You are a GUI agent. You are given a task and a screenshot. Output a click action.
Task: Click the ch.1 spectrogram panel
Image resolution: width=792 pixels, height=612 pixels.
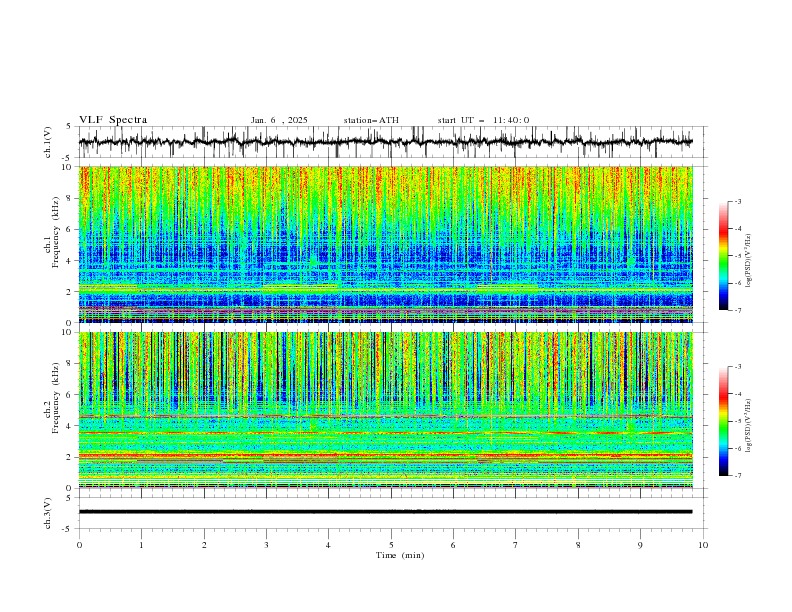386,244
